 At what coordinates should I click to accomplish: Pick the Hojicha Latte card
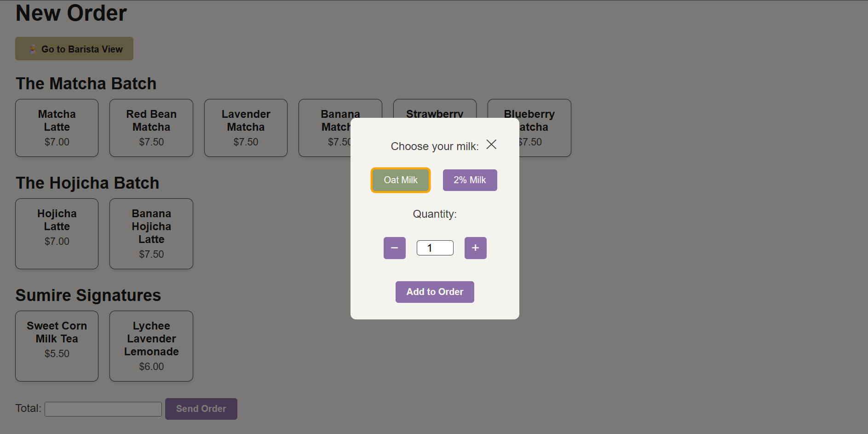[57, 233]
